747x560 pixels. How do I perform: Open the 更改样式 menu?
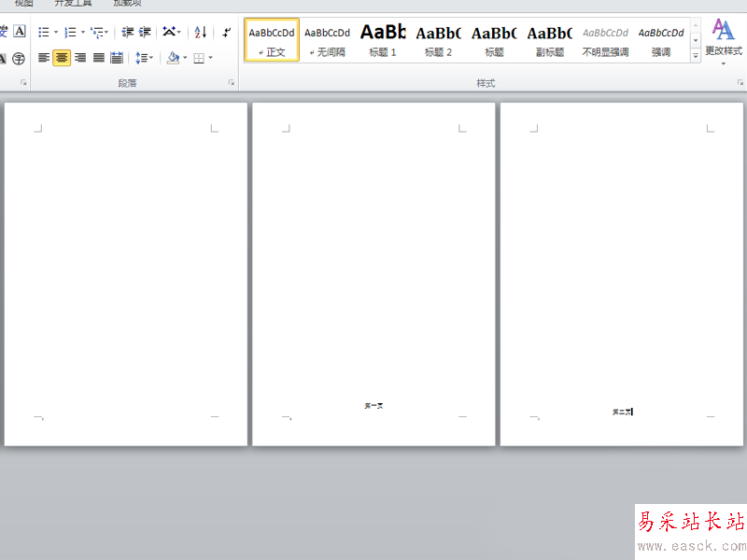point(723,42)
